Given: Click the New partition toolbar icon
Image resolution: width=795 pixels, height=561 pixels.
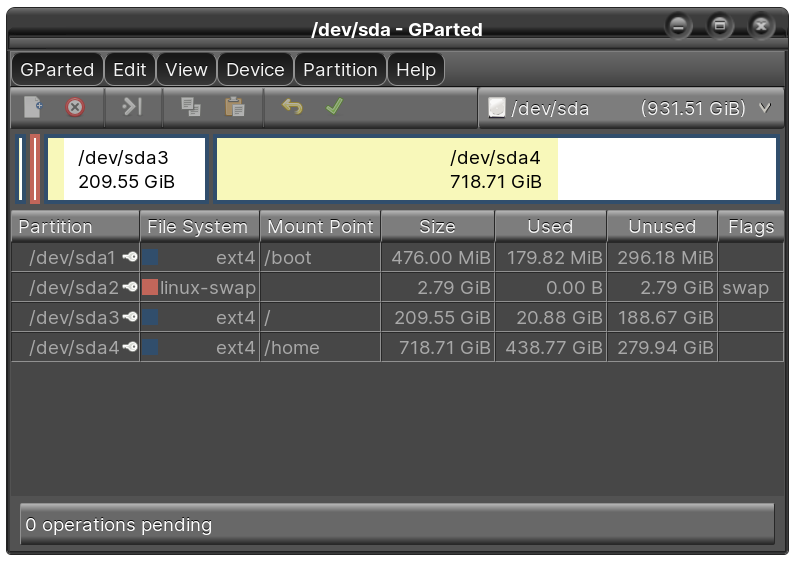Looking at the screenshot, I should [x=34, y=107].
